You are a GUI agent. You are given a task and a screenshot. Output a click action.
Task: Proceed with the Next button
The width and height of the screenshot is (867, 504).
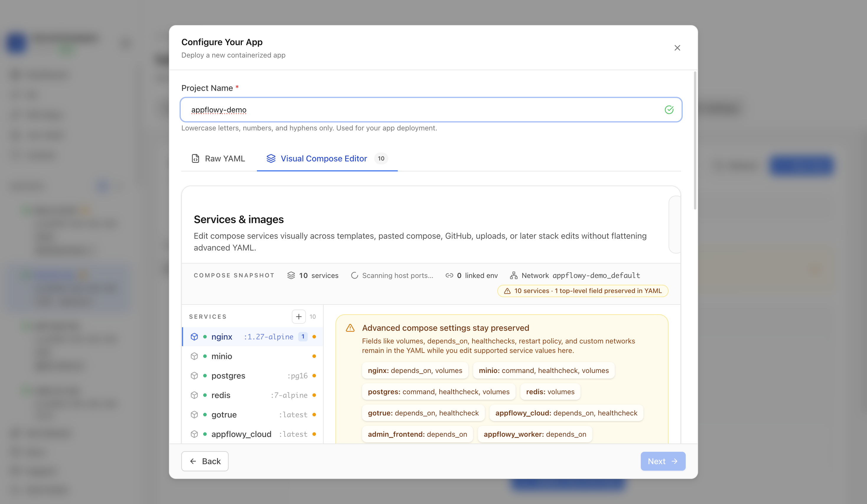point(663,461)
